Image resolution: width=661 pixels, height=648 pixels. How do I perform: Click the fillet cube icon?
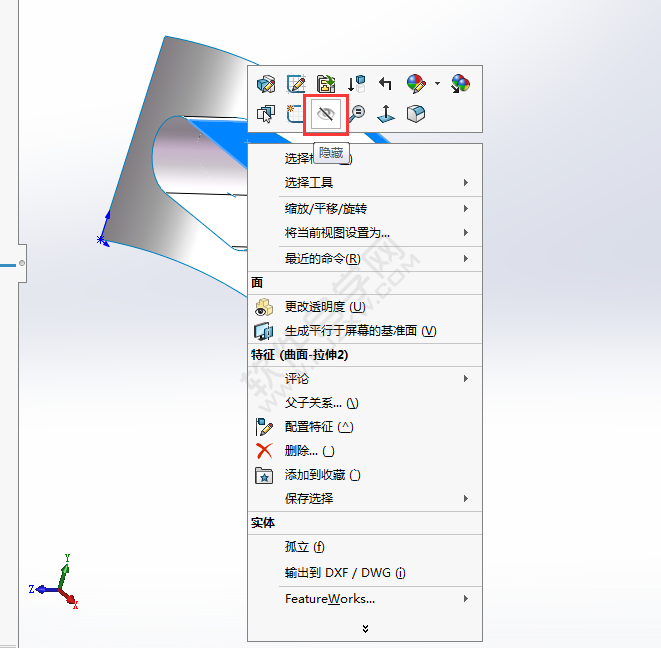point(416,114)
